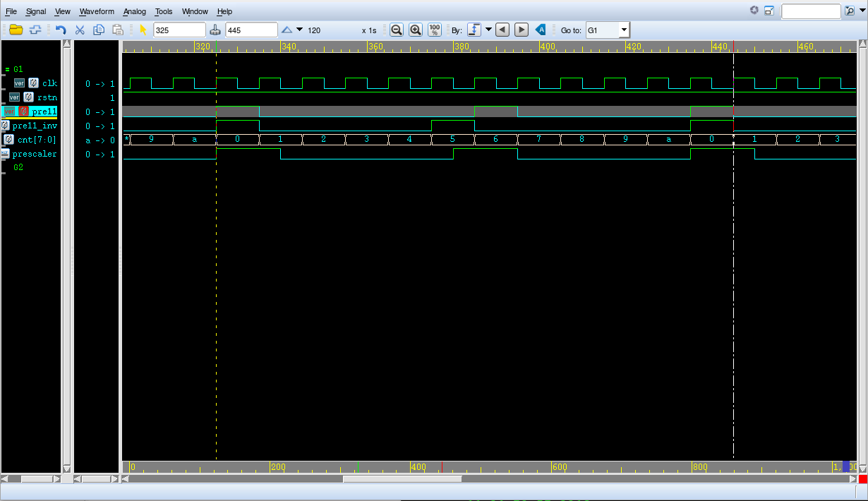Open the Help menu
This screenshot has height=501, width=868.
(224, 11)
